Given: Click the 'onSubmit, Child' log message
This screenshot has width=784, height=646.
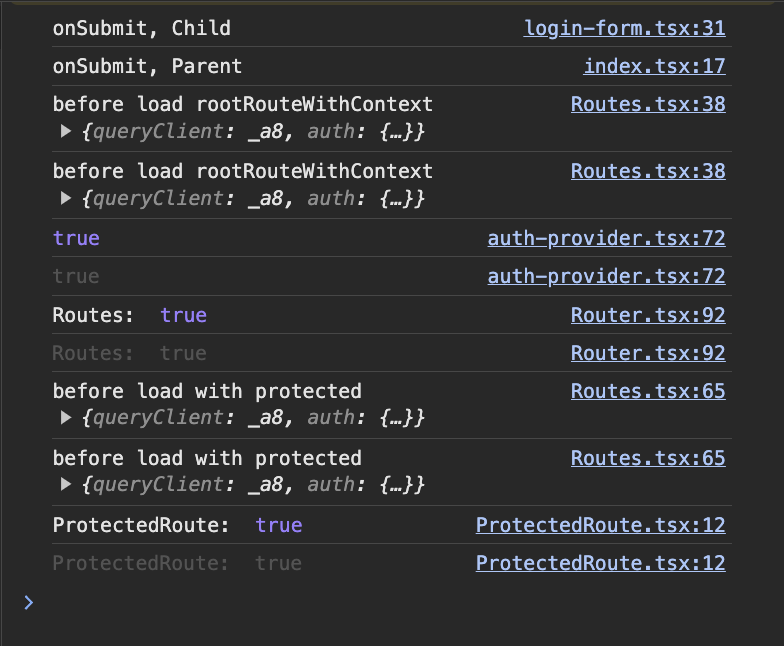Looking at the screenshot, I should click(x=141, y=28).
